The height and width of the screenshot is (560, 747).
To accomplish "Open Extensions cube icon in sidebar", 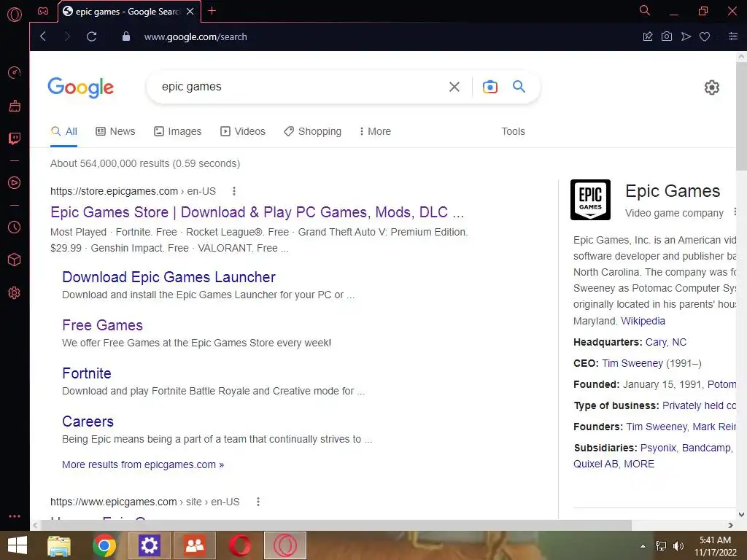I will tap(15, 260).
